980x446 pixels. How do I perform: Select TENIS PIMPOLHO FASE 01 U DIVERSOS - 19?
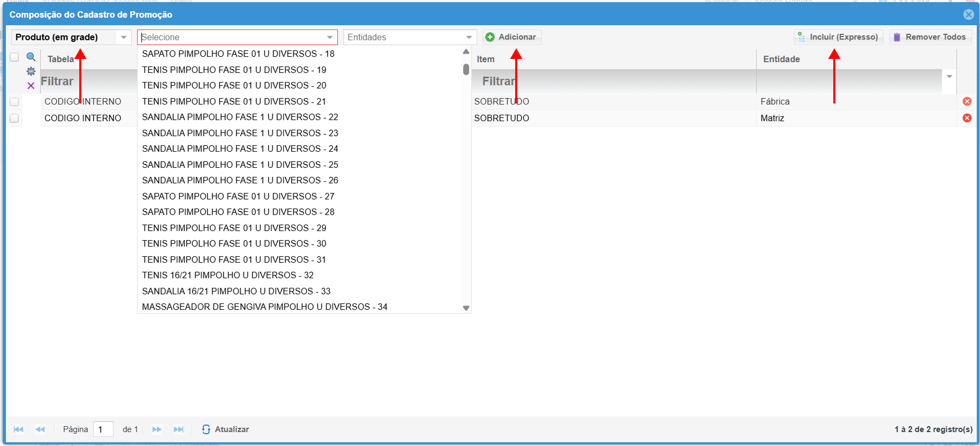point(234,70)
